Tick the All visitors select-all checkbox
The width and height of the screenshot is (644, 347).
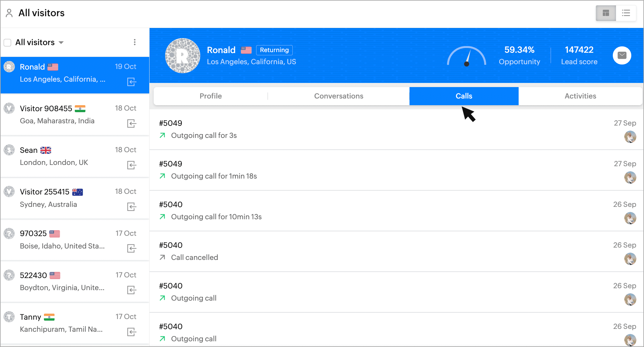(8, 43)
